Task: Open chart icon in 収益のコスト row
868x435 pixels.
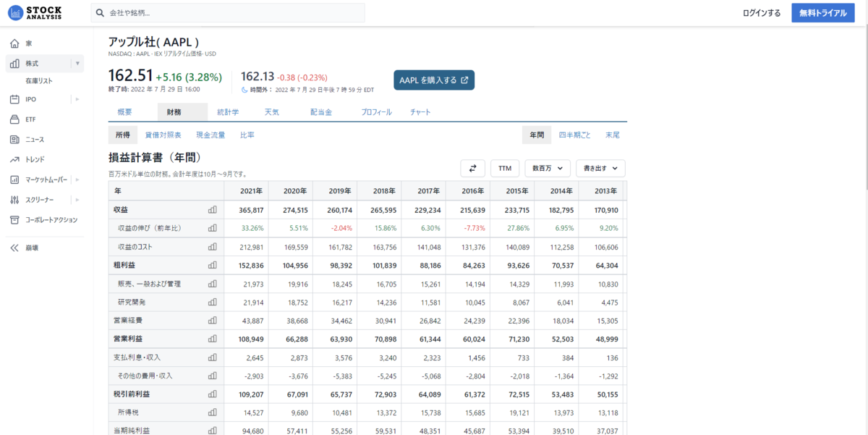Action: click(213, 247)
